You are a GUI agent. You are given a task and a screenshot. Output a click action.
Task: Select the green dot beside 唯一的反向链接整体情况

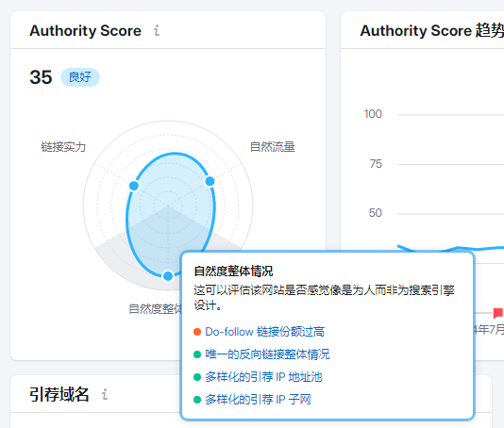[x=197, y=354]
